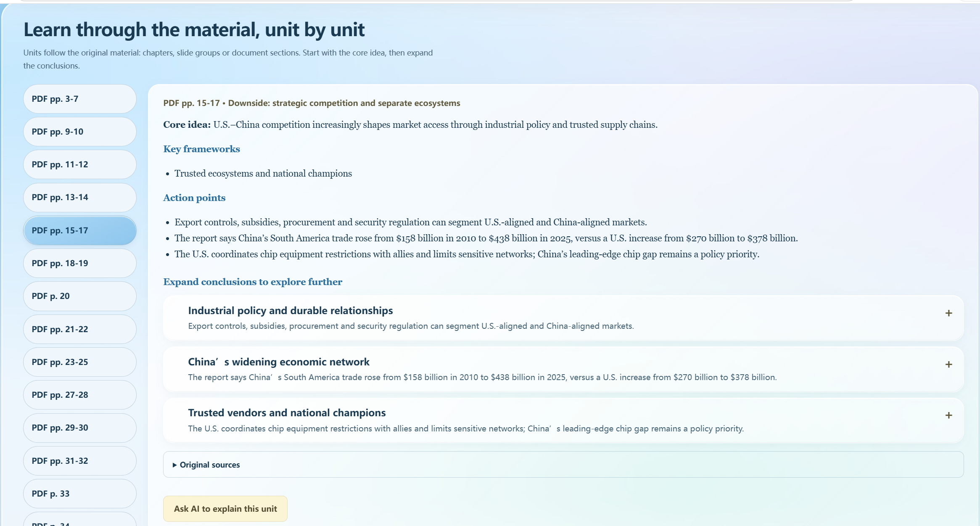The height and width of the screenshot is (526, 980).
Task: Open unit PDF pp. 23-25
Action: [79, 362]
